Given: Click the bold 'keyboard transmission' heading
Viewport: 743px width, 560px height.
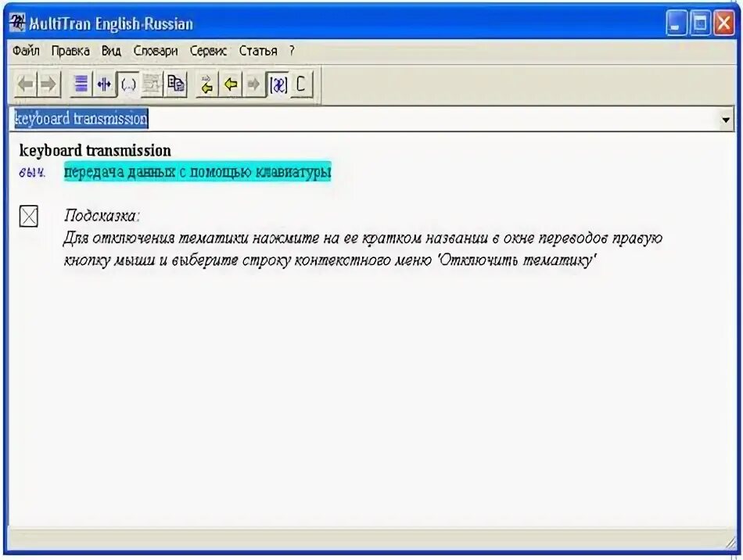Looking at the screenshot, I should [x=95, y=151].
